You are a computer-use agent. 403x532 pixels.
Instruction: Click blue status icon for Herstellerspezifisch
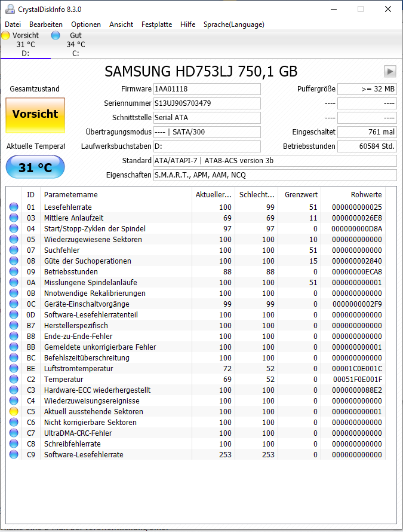tap(14, 325)
